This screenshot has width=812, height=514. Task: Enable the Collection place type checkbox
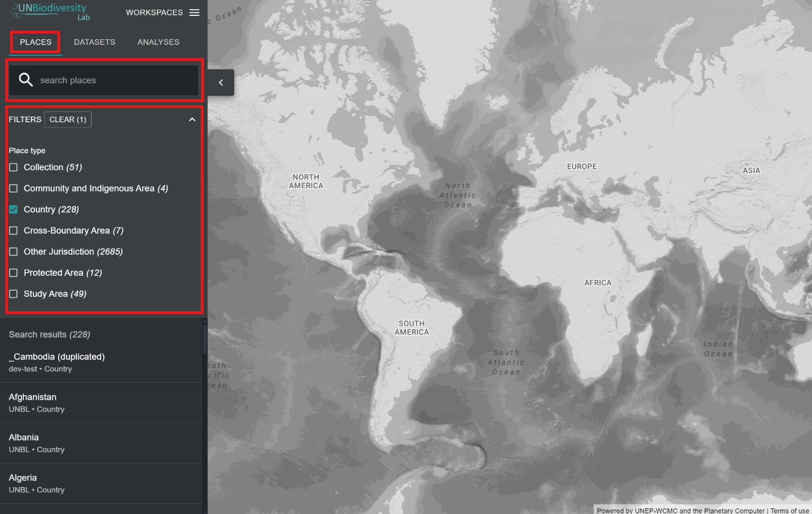click(14, 167)
